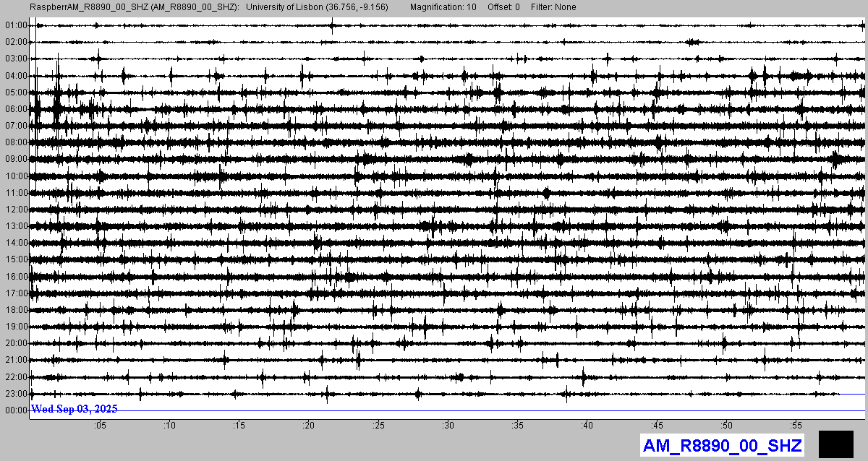Click the 12:00 hour row label

point(16,210)
